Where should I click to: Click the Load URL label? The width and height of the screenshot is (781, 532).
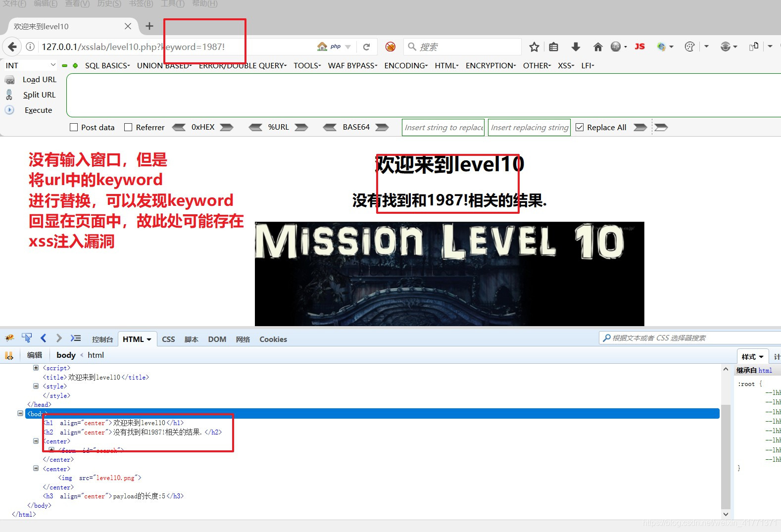(40, 80)
